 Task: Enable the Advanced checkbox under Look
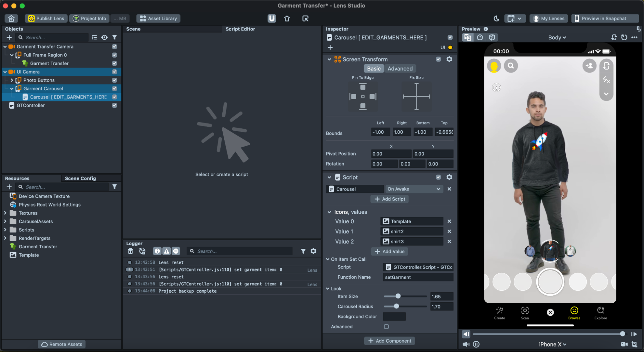click(x=386, y=327)
